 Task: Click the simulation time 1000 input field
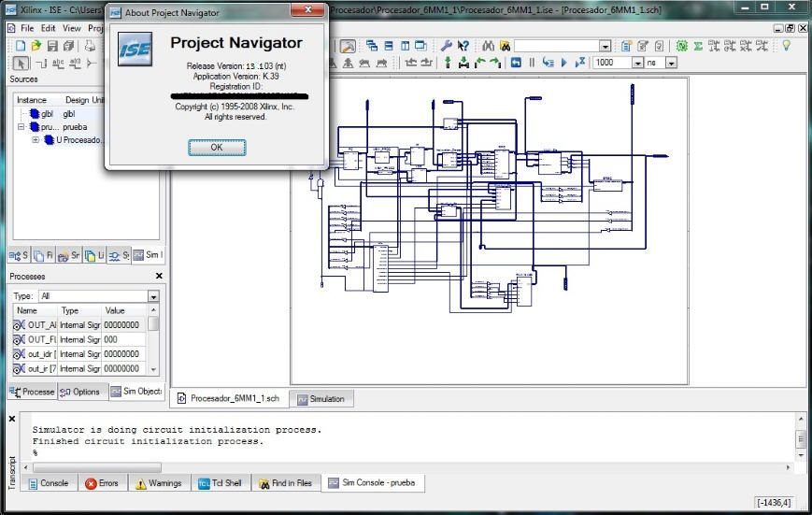(611, 63)
